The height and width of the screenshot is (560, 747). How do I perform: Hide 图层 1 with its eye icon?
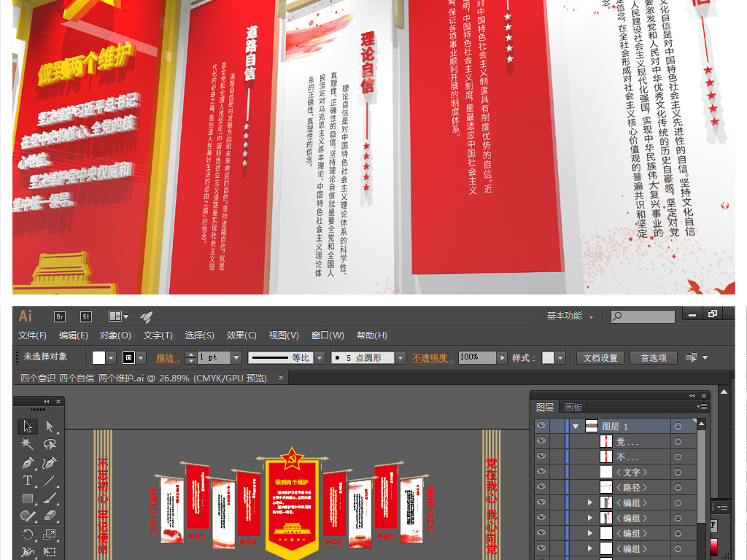(541, 426)
